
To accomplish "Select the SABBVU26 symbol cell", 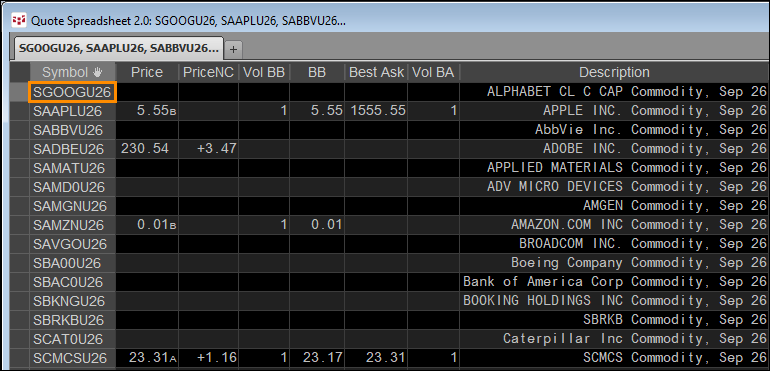I will click(x=72, y=130).
